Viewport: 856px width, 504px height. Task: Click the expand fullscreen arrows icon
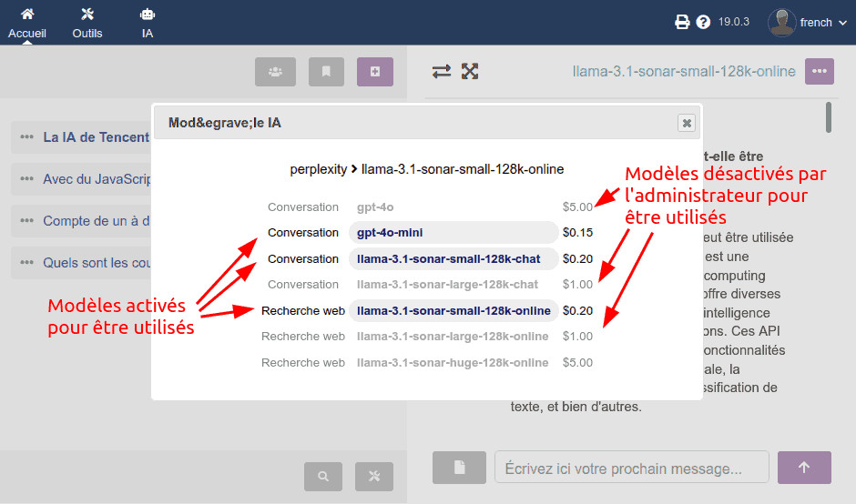[470, 72]
